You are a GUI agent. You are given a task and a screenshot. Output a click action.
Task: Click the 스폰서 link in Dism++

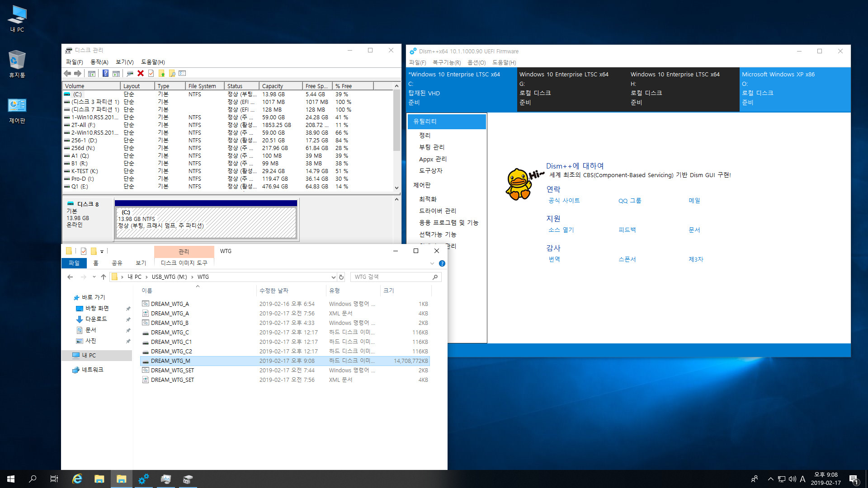click(627, 259)
